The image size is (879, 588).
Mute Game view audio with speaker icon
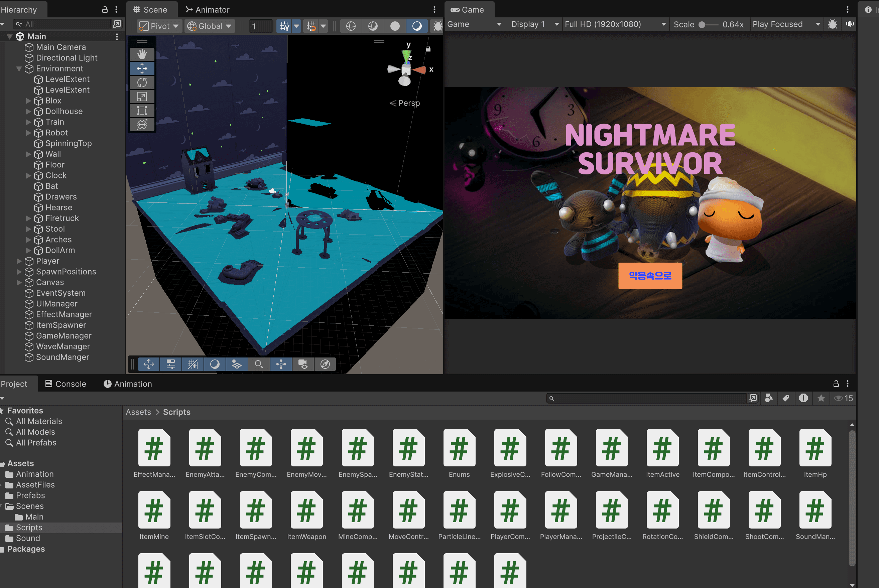tap(849, 24)
